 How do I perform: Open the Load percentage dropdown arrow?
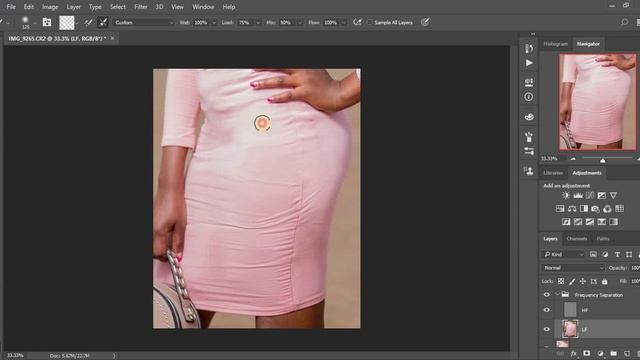[258, 23]
